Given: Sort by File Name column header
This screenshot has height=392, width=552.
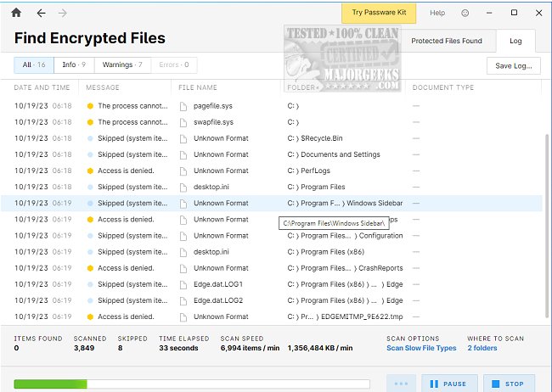Looking at the screenshot, I should [x=198, y=87].
